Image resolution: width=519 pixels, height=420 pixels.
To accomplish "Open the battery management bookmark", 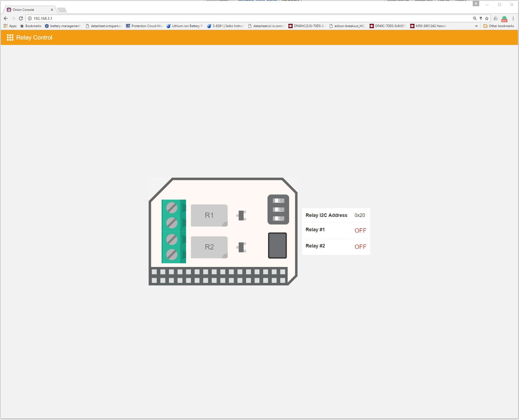I will 63,26.
